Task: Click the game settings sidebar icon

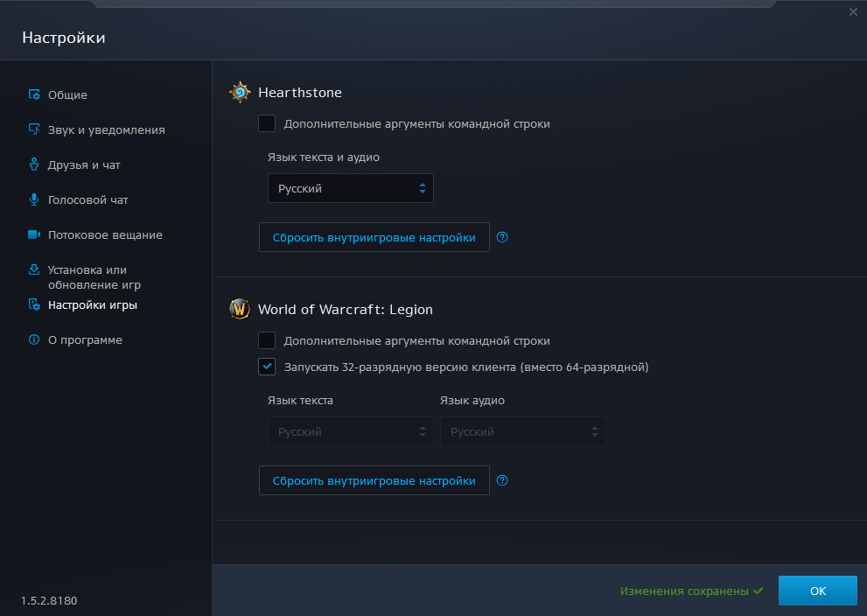Action: pos(34,304)
